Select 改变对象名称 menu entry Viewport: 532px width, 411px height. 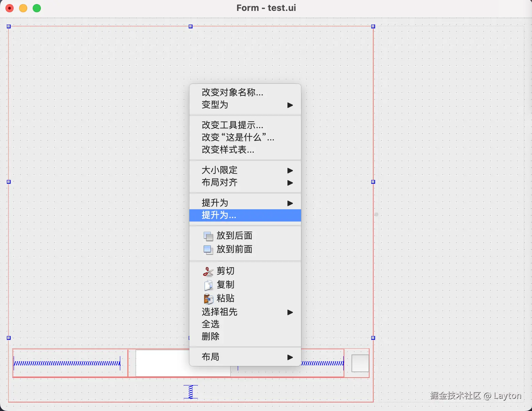coord(232,92)
